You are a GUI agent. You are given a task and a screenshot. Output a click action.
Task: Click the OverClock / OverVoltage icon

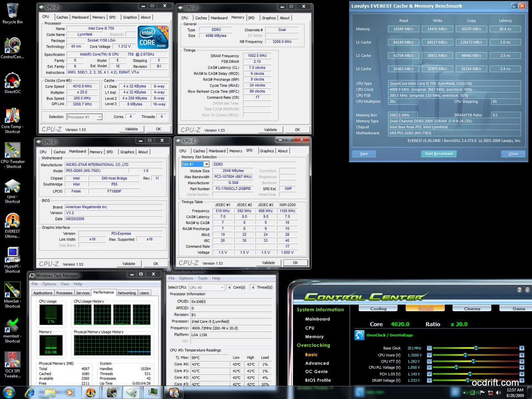click(x=359, y=335)
